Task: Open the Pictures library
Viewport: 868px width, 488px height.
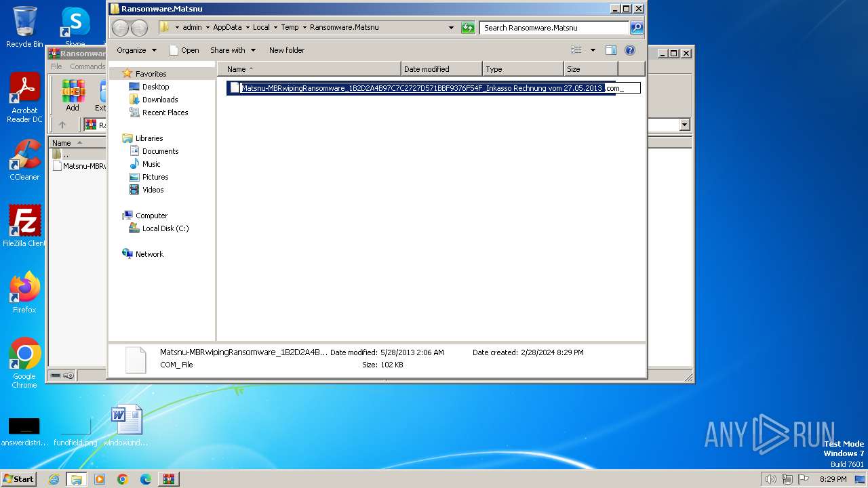Action: pyautogui.click(x=155, y=177)
